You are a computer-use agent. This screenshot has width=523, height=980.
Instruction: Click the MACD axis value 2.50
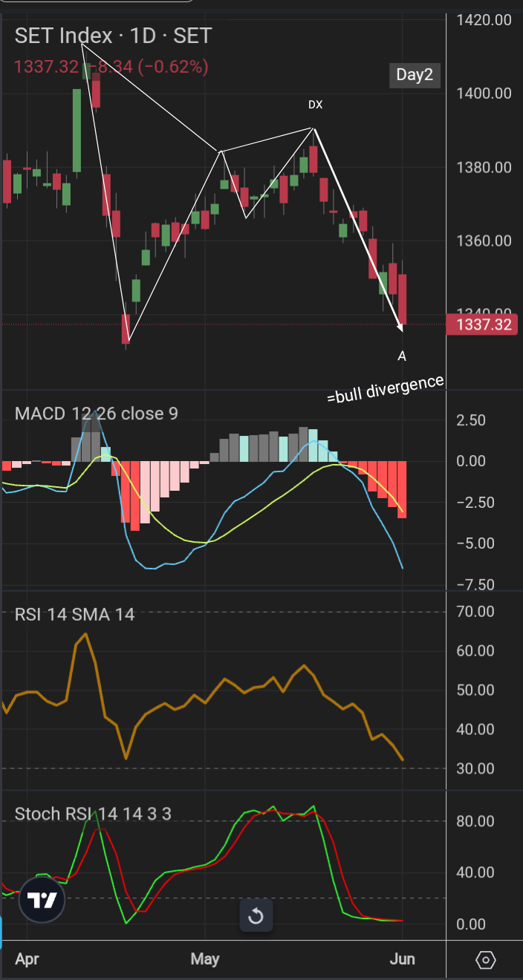[472, 420]
